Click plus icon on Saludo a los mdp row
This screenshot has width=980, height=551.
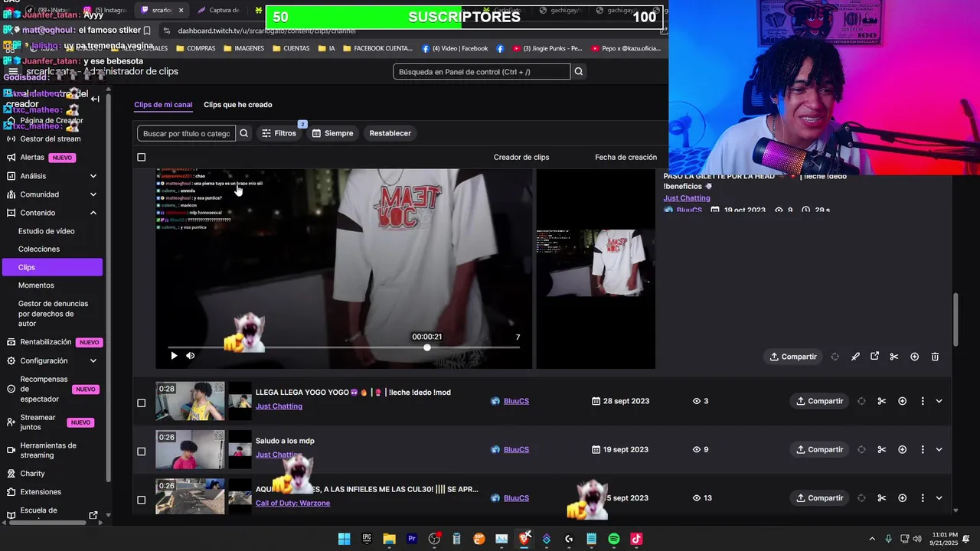(x=902, y=449)
